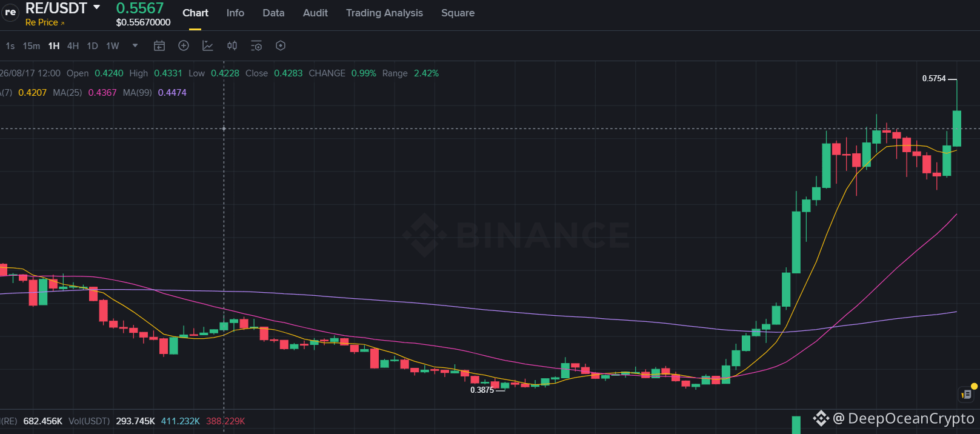Open the candlestick chart style icon
The width and height of the screenshot is (980, 434).
232,45
